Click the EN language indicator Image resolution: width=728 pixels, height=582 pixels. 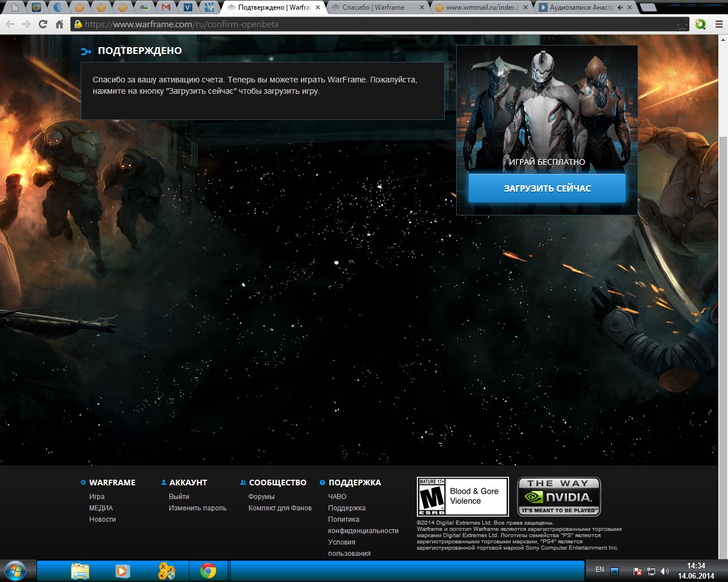(599, 569)
